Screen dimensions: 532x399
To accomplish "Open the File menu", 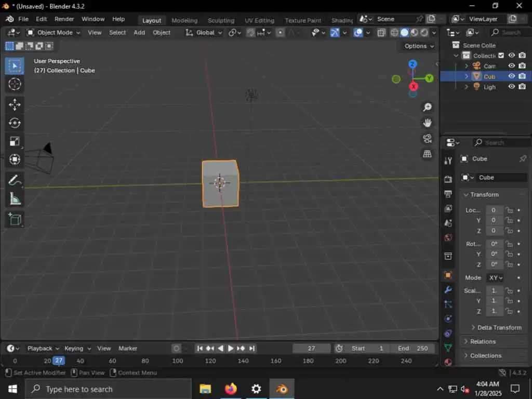I will point(23,19).
